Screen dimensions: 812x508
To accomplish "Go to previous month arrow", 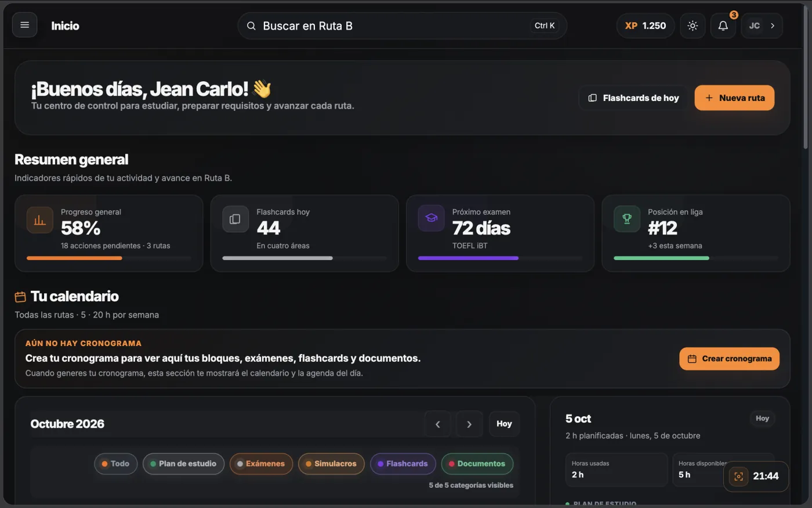I will click(x=437, y=424).
